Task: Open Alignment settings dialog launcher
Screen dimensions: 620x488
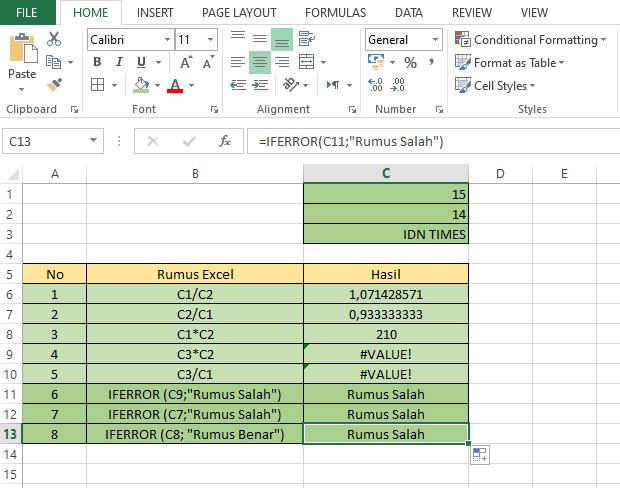Action: tap(352, 110)
